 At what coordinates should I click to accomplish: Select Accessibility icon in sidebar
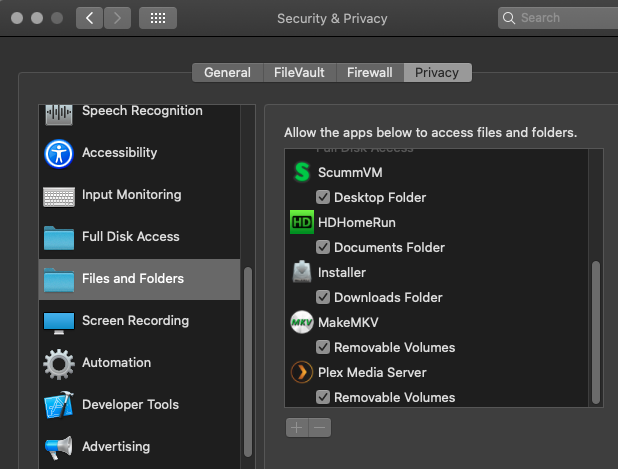[59, 153]
